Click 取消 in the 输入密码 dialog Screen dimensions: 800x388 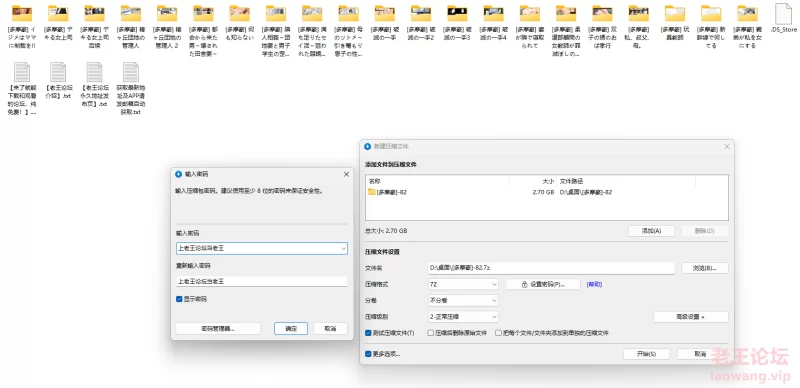coord(330,329)
